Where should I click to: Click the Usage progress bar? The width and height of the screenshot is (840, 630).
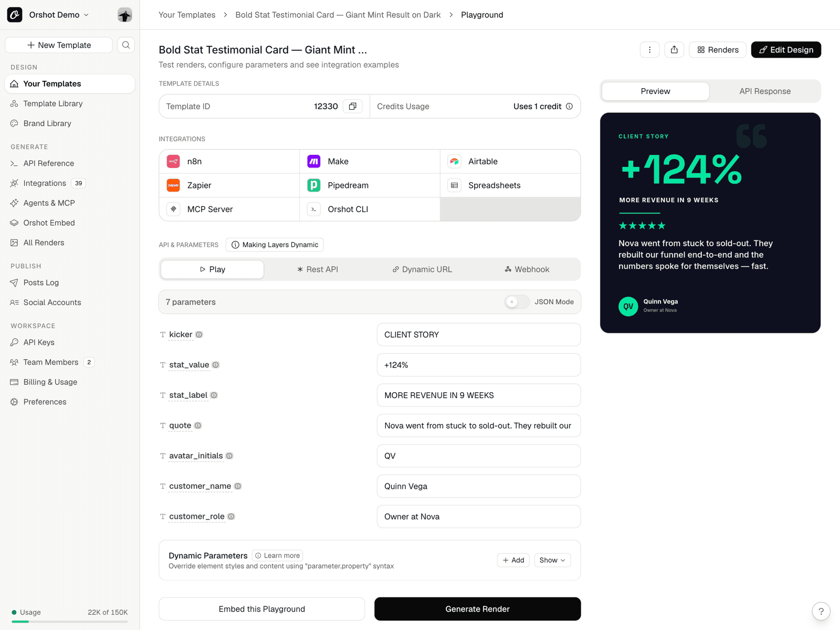click(70, 622)
